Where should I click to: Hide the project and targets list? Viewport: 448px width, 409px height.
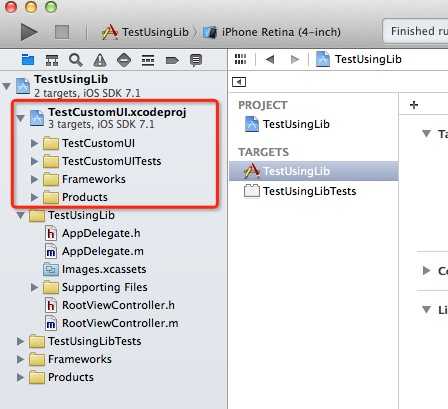pos(239,82)
